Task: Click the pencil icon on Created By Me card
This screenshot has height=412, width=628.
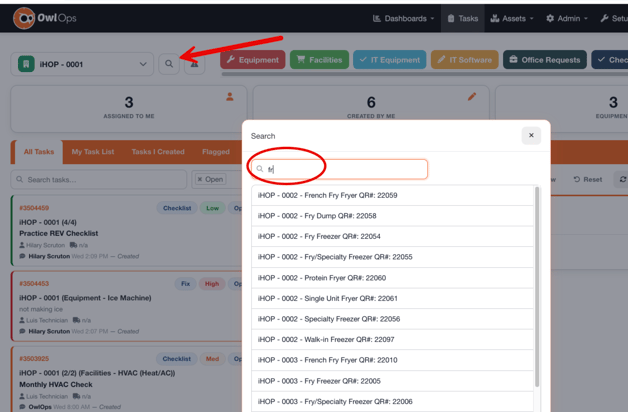Action: (472, 97)
